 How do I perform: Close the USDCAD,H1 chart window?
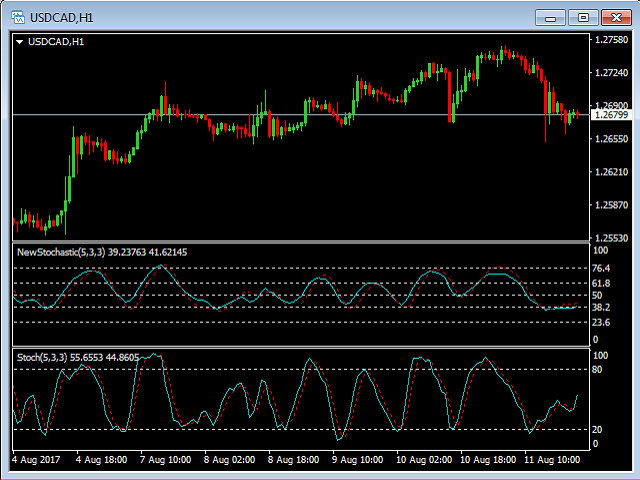(x=615, y=17)
